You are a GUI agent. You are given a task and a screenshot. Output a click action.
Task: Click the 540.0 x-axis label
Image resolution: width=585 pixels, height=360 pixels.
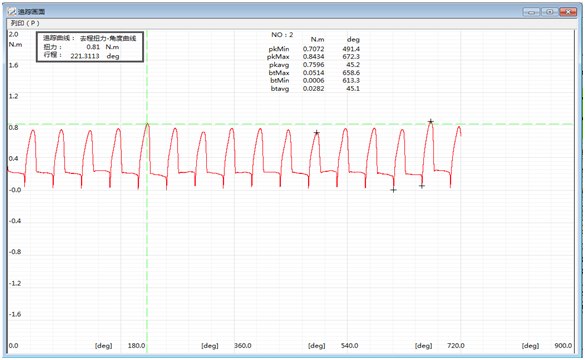tap(350, 346)
